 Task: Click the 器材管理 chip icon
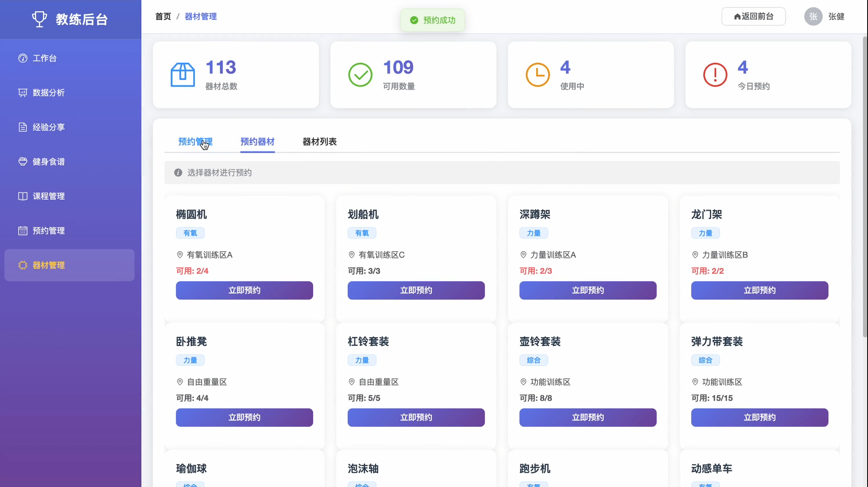[23, 265]
